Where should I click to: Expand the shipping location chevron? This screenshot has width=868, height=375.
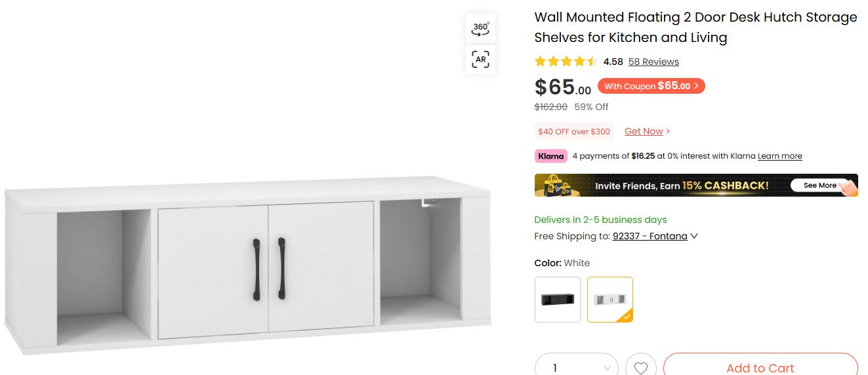(694, 236)
